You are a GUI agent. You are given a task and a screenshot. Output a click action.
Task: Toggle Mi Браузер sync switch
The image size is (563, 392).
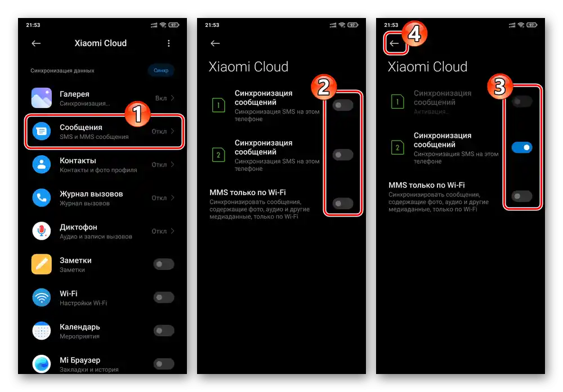pyautogui.click(x=164, y=364)
